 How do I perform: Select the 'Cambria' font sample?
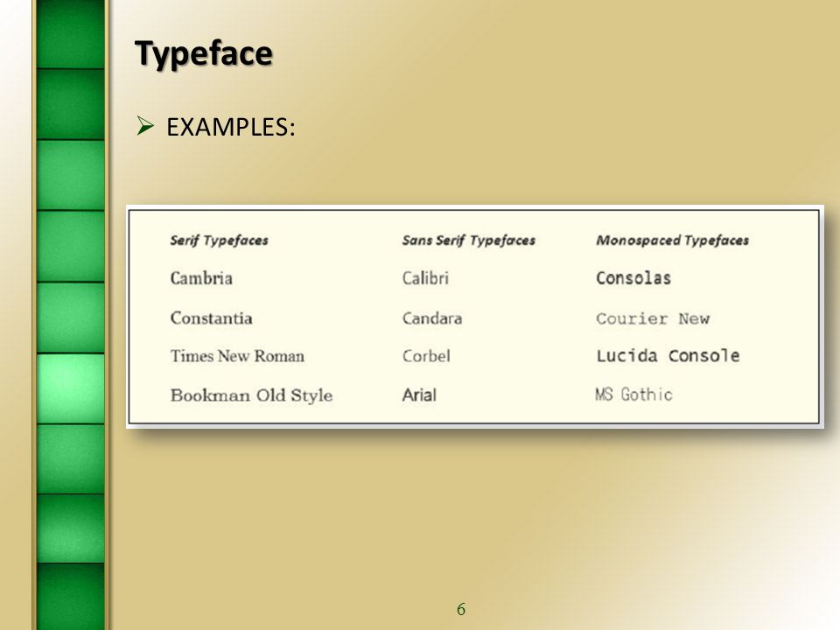[x=201, y=278]
